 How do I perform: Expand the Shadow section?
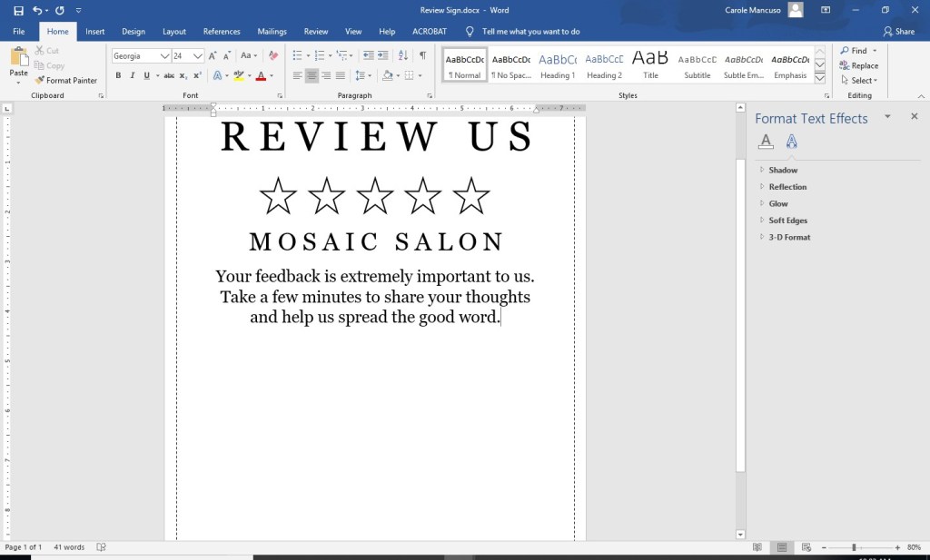[x=783, y=170]
